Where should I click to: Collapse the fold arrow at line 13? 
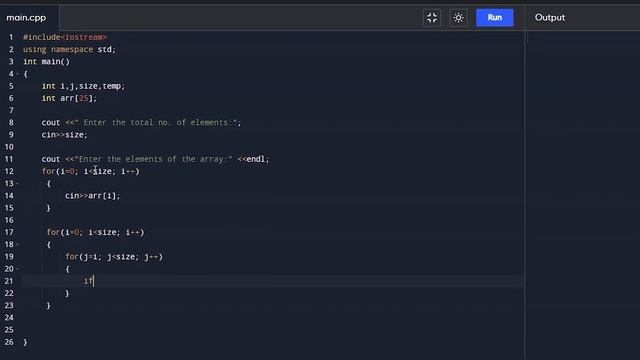(x=18, y=184)
